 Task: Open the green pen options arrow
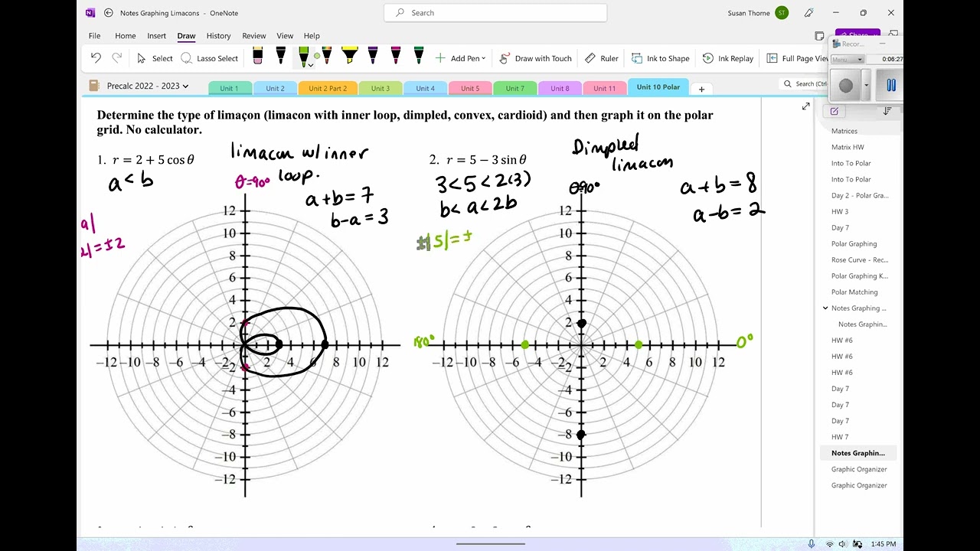(310, 65)
